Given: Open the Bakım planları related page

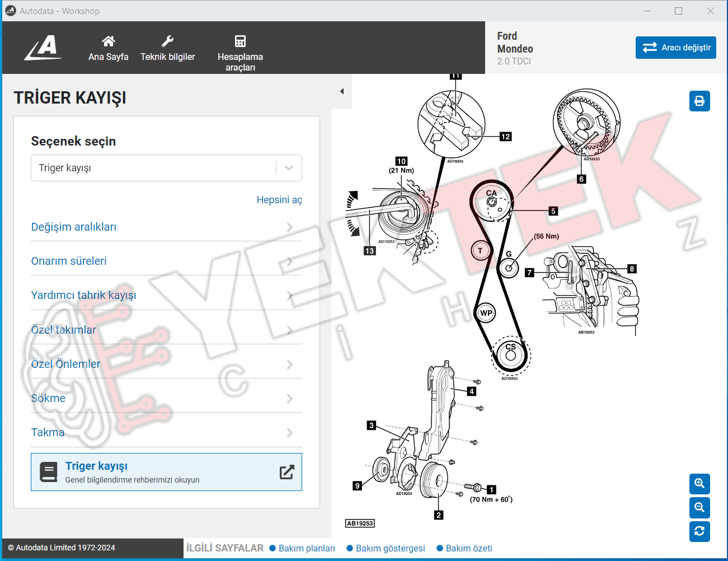Looking at the screenshot, I should (x=307, y=548).
